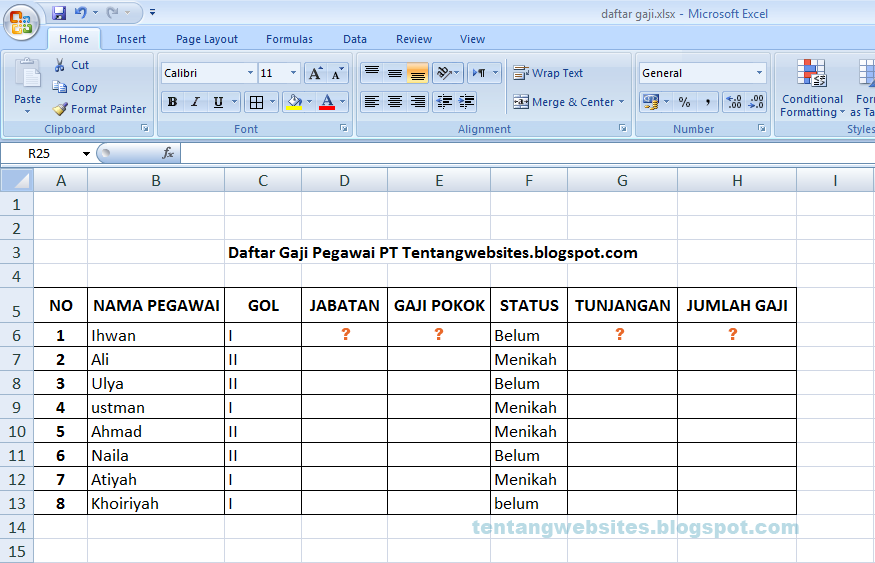
Task: Select column D header
Action: coord(344,180)
